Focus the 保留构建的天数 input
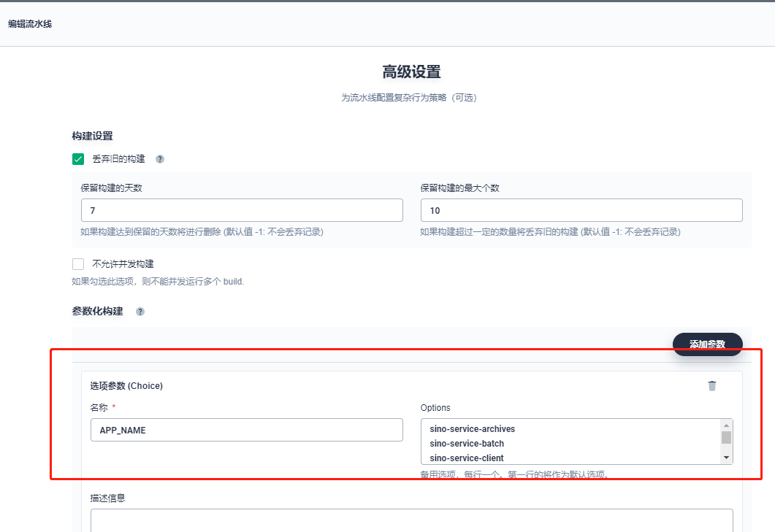775x532 pixels. click(242, 210)
